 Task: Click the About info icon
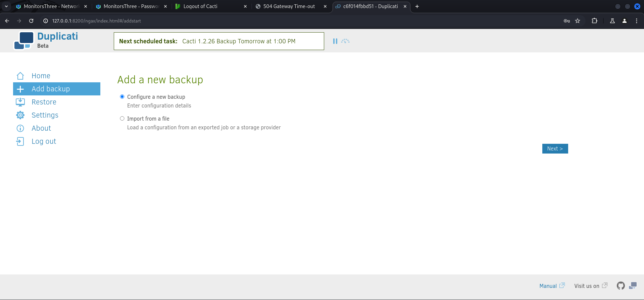[x=20, y=128]
